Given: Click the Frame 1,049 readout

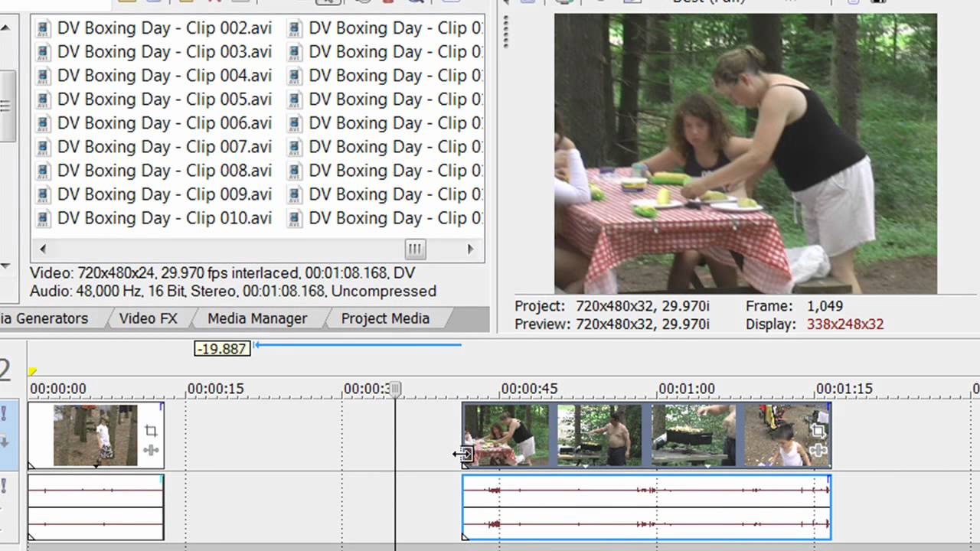Looking at the screenshot, I should tap(795, 305).
